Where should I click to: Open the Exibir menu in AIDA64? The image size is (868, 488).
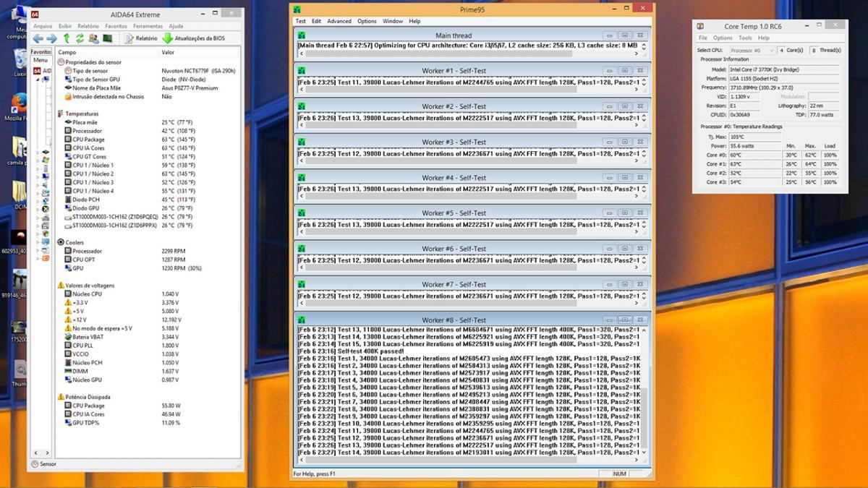click(x=65, y=26)
